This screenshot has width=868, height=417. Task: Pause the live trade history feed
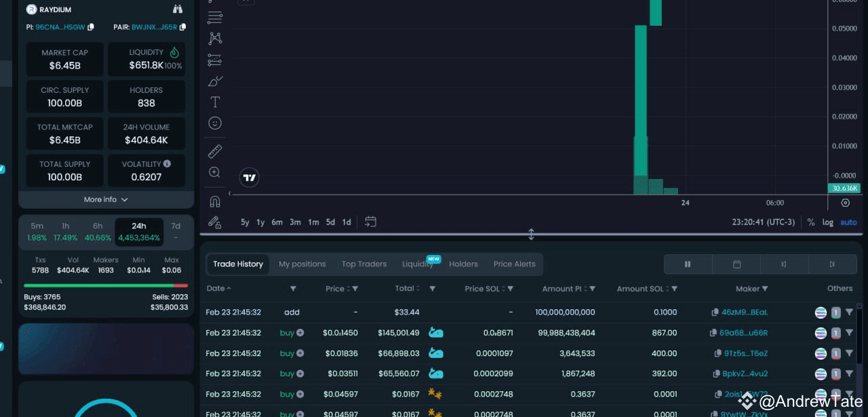688,264
